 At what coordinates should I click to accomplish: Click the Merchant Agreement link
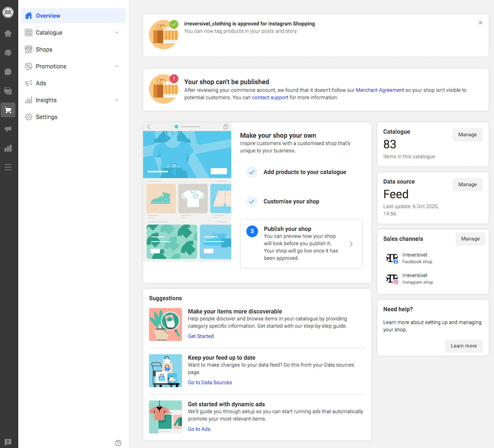[x=380, y=90]
